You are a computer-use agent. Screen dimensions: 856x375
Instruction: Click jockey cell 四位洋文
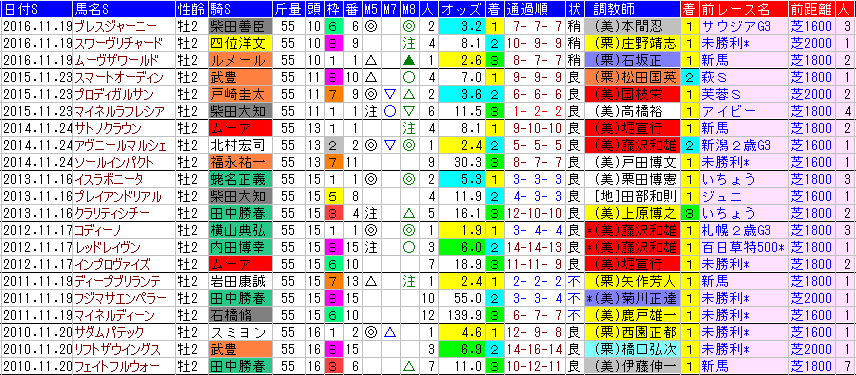pyautogui.click(x=240, y=43)
